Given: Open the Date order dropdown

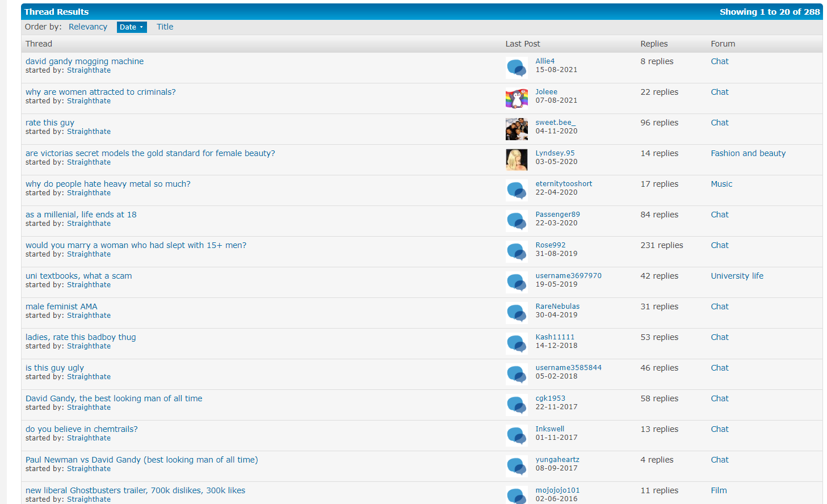Looking at the screenshot, I should click(x=132, y=27).
